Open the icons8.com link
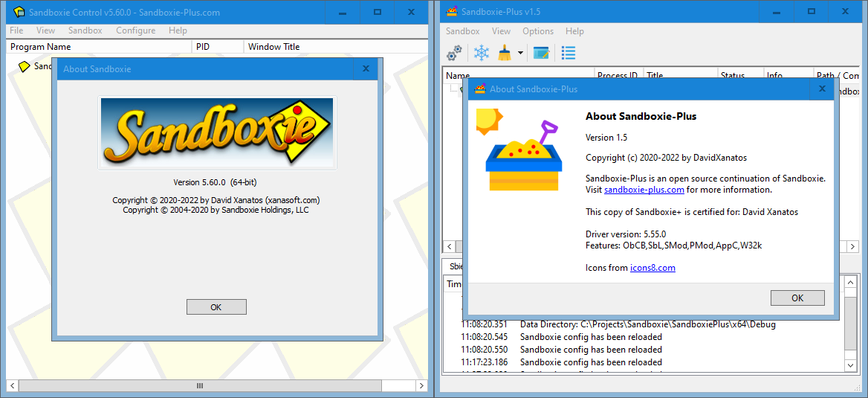Viewport: 868px width, 398px height. pyautogui.click(x=652, y=268)
